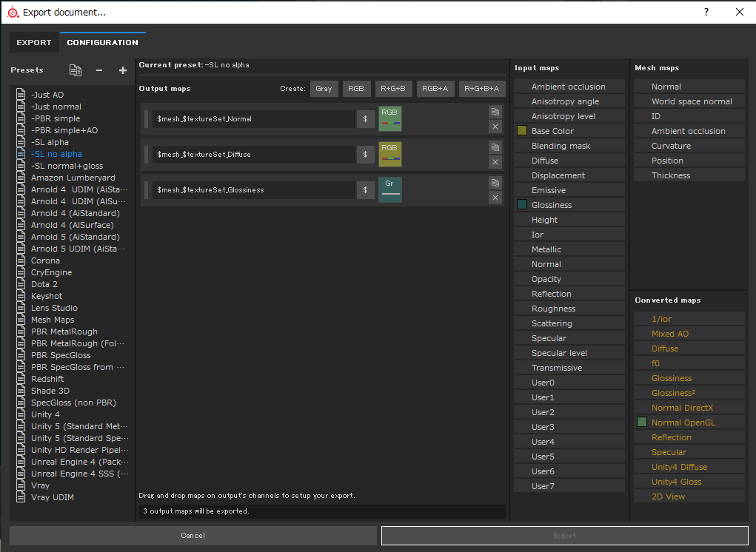Duplicate the Diffuse output map row
756x552 pixels.
(x=495, y=147)
